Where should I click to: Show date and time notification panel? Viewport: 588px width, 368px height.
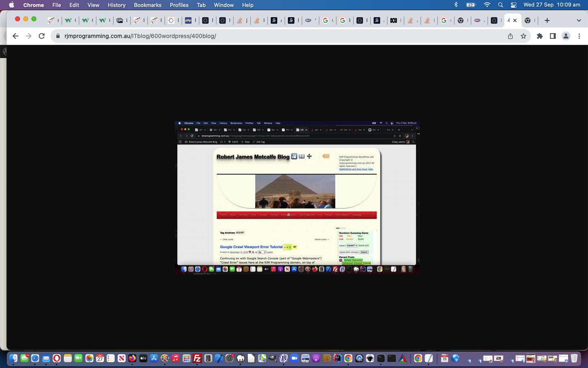coord(552,5)
